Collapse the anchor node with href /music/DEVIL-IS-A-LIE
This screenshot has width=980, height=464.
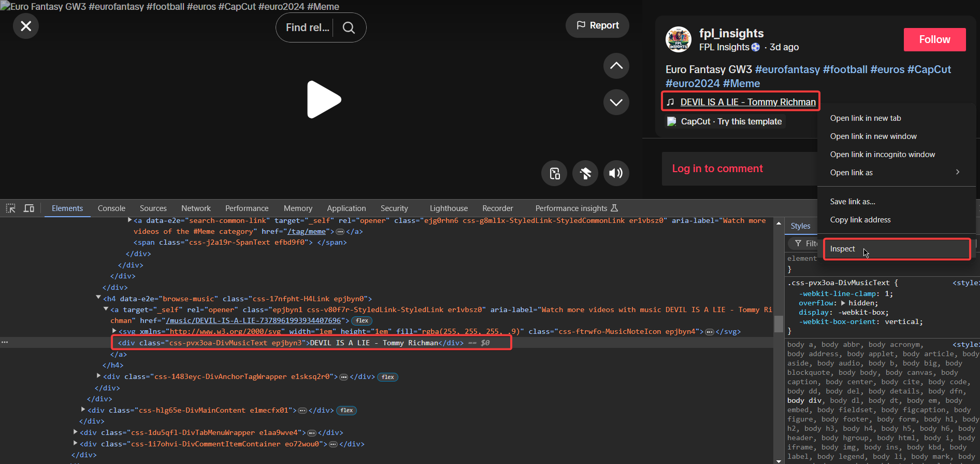(x=106, y=309)
